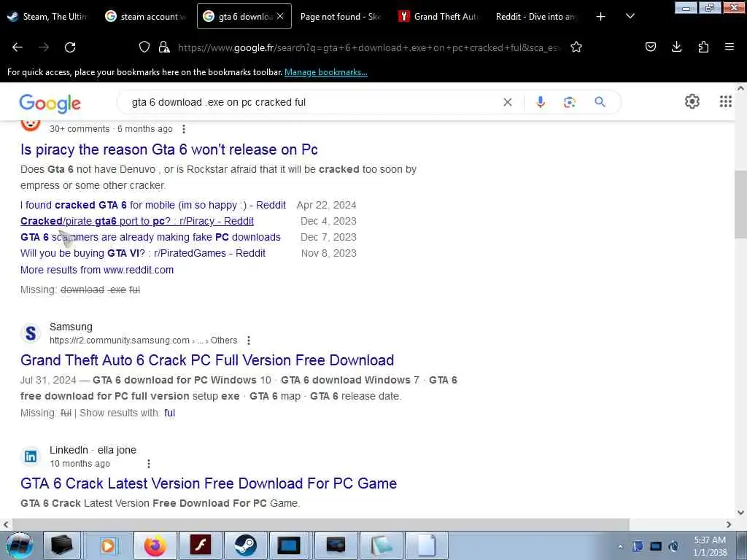Open media player taskbar icon
The width and height of the screenshot is (747, 560).
[109, 545]
